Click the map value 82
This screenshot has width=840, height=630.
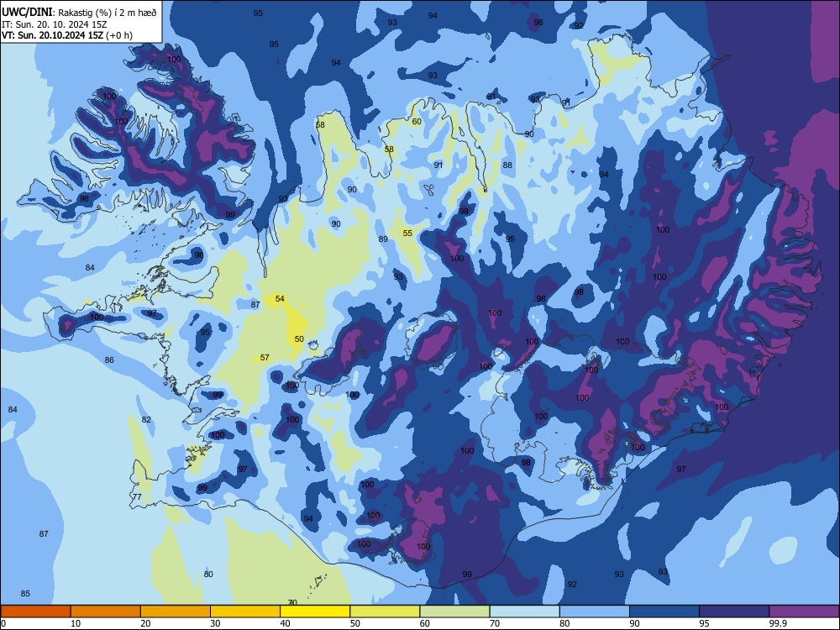(x=146, y=419)
